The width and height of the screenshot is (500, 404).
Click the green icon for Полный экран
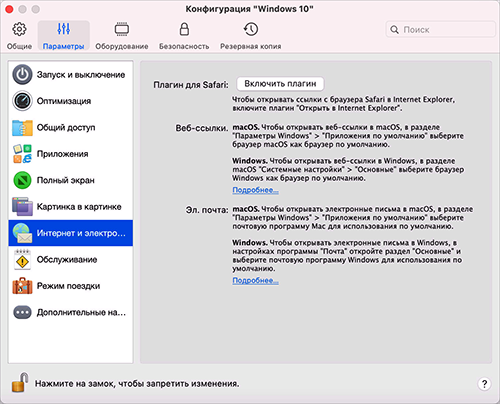click(22, 180)
